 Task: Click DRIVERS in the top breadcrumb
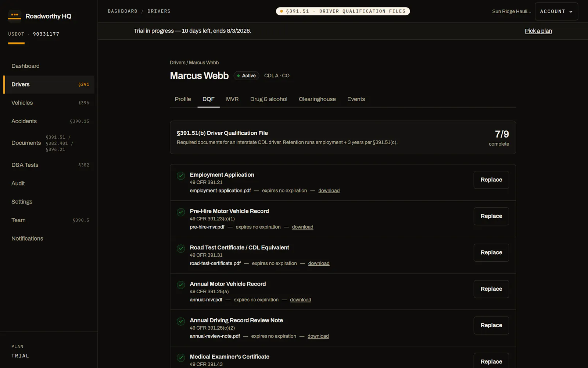[159, 11]
